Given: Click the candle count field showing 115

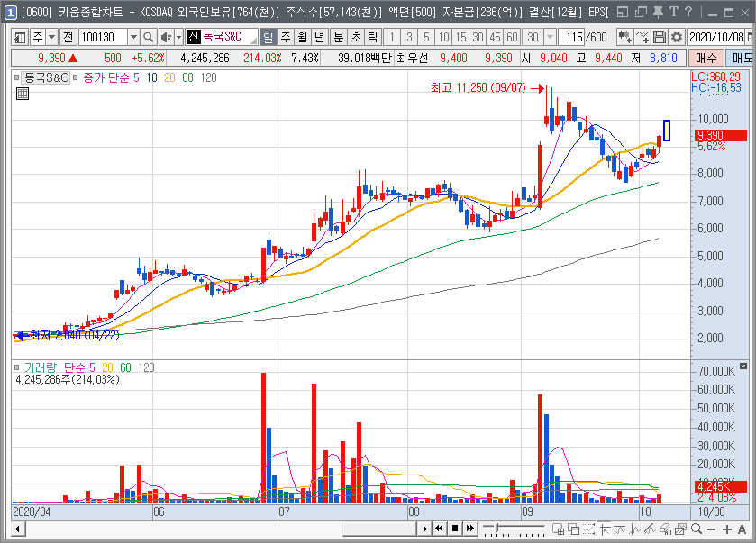Looking at the screenshot, I should click(572, 37).
